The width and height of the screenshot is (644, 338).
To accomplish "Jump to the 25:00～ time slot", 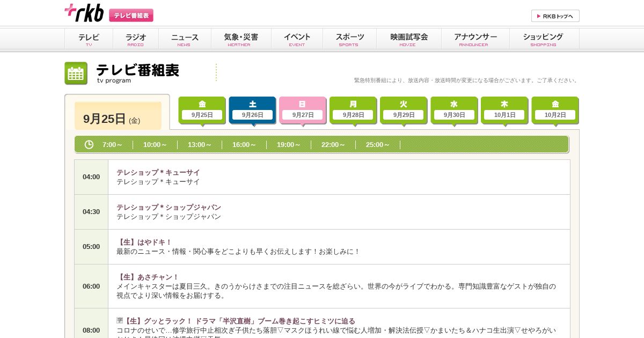I will click(378, 145).
